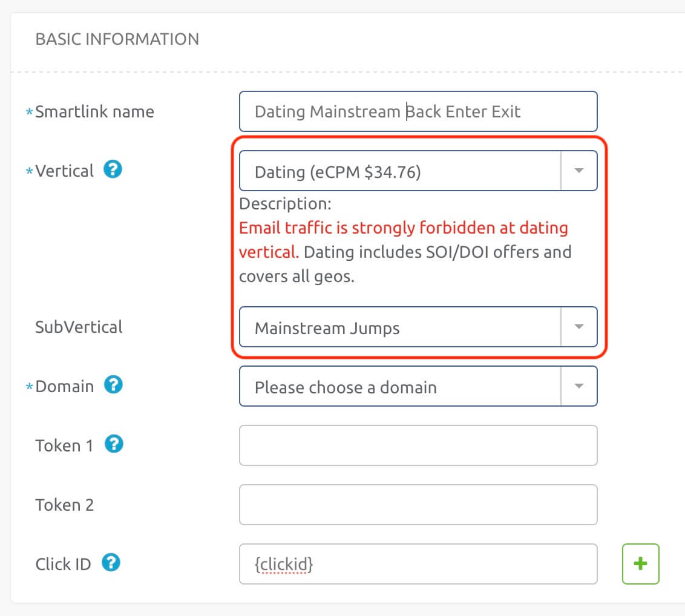Image resolution: width=685 pixels, height=616 pixels.
Task: Click the green plus button beside Click ID
Action: pyautogui.click(x=640, y=563)
